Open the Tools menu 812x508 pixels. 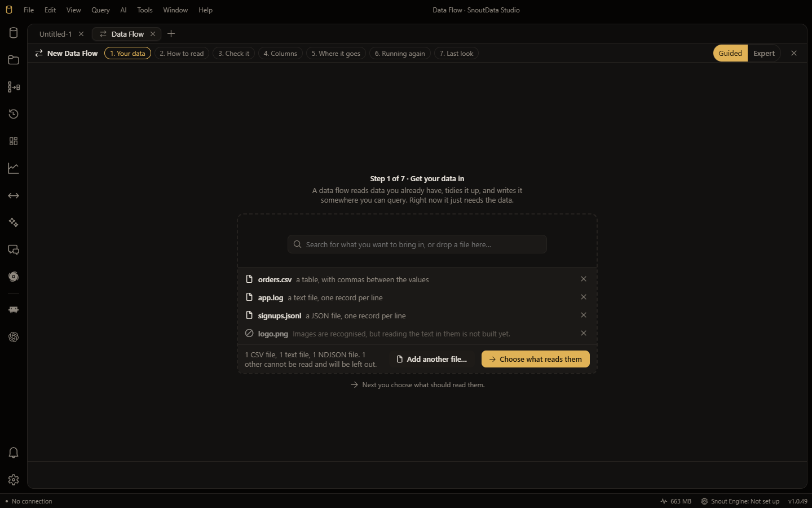pyautogui.click(x=145, y=10)
